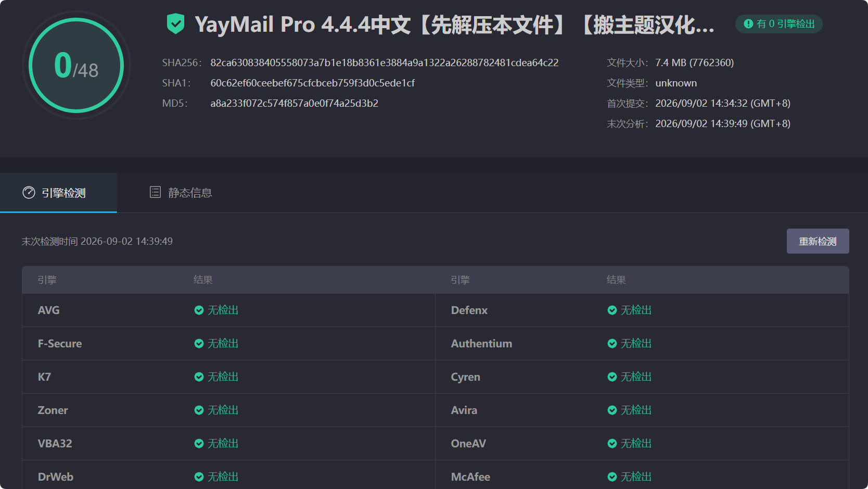
Task: Click the Authentium engine name
Action: (x=481, y=344)
